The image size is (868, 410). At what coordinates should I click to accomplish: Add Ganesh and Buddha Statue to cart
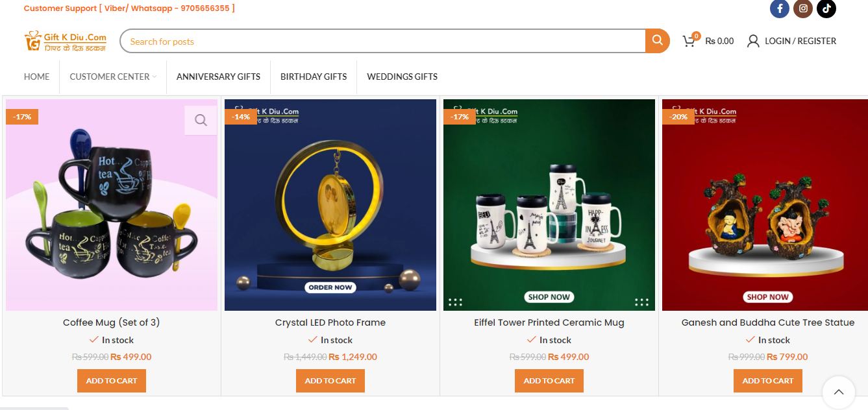pos(768,381)
